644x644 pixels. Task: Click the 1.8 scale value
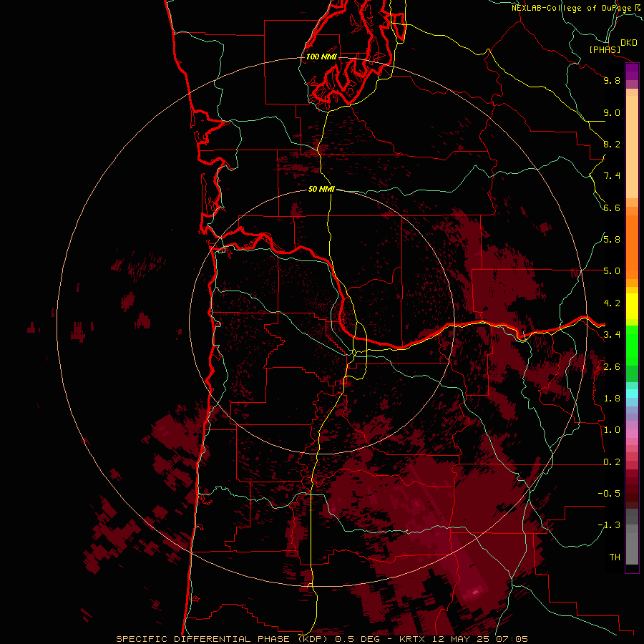[612, 399]
